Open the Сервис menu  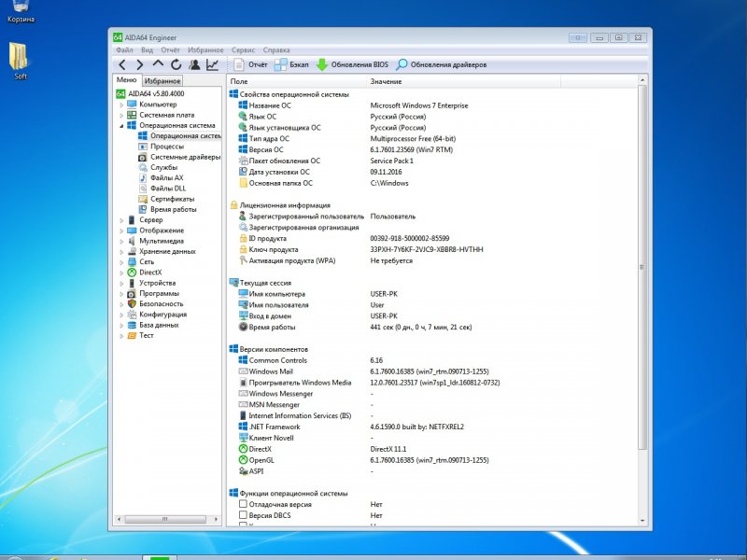[243, 50]
